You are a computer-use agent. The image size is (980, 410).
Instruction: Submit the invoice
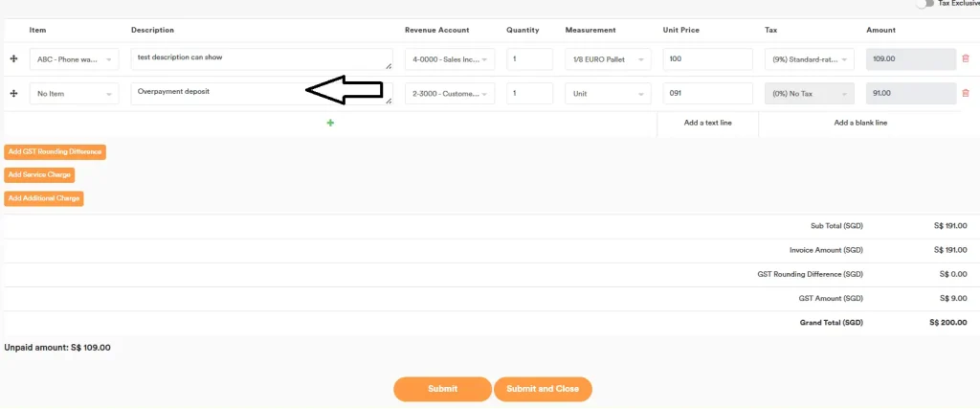coord(442,389)
